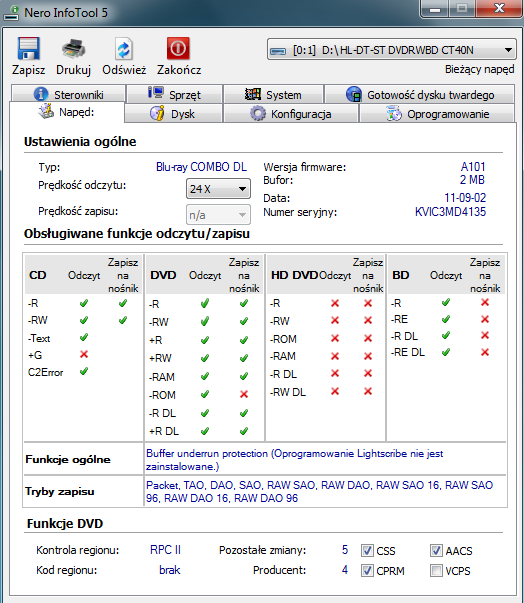The width and height of the screenshot is (524, 603).
Task: Click the 2 MB buffer value
Action: point(472,180)
